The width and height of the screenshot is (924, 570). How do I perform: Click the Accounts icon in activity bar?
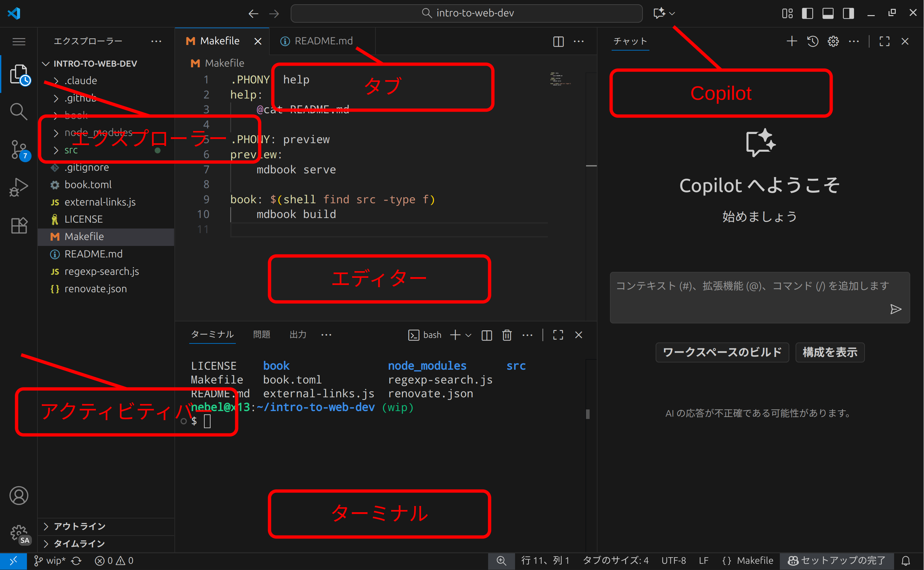point(18,495)
